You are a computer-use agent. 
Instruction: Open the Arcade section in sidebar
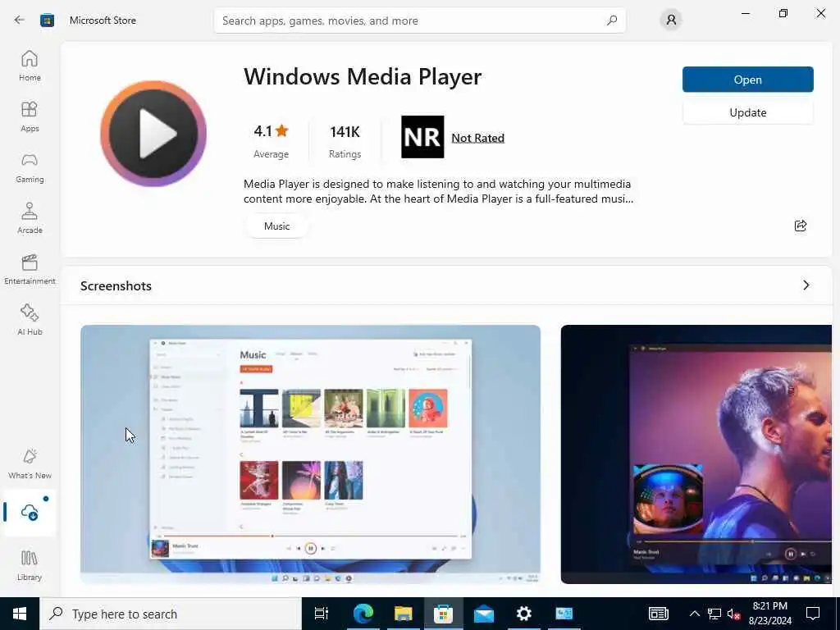click(30, 218)
